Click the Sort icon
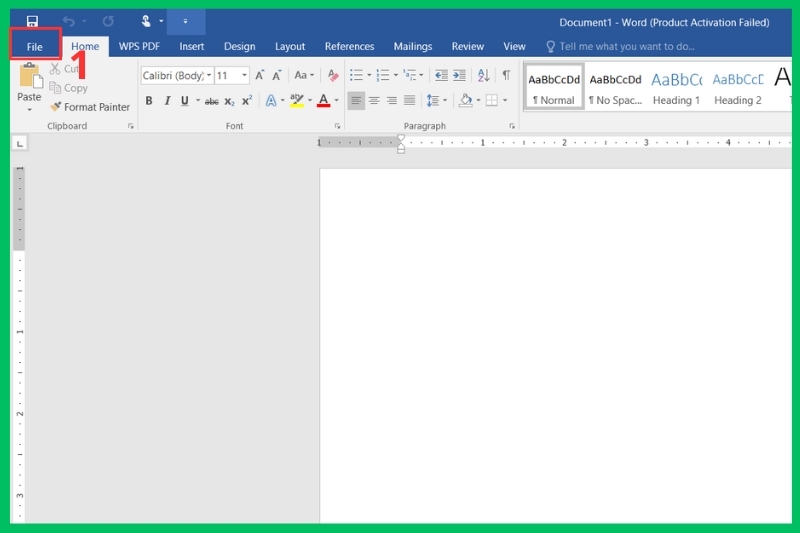The width and height of the screenshot is (800, 533). pyautogui.click(x=484, y=75)
